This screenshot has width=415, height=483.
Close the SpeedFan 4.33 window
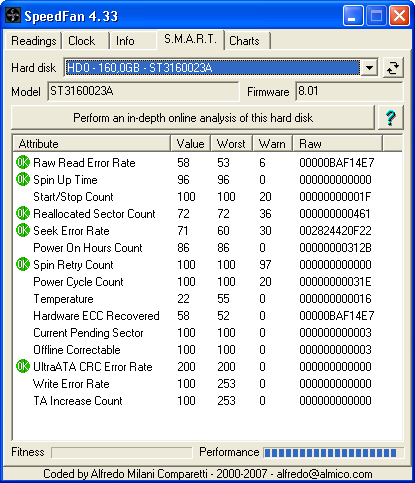coord(399,15)
